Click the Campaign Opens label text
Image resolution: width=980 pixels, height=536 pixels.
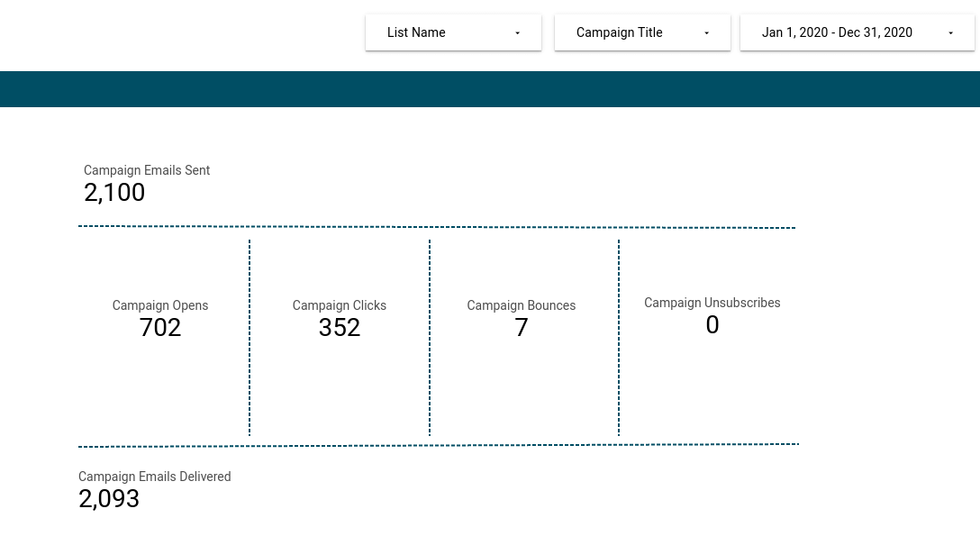click(x=159, y=305)
